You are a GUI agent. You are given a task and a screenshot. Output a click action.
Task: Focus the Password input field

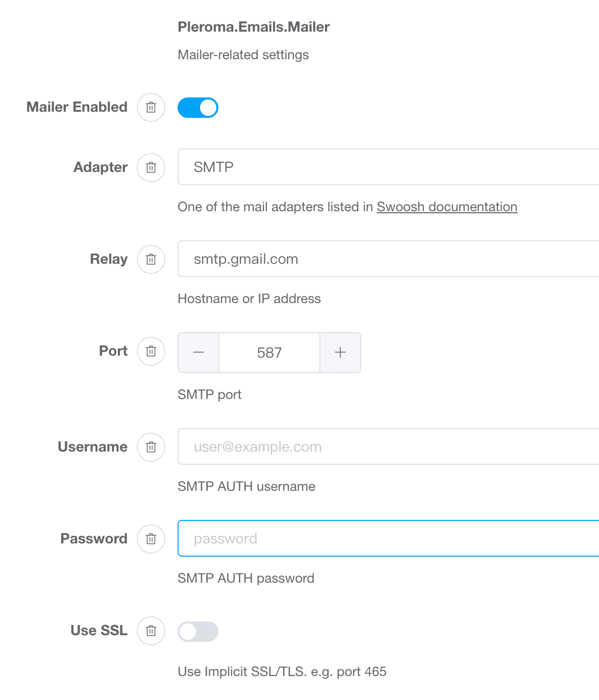(388, 538)
